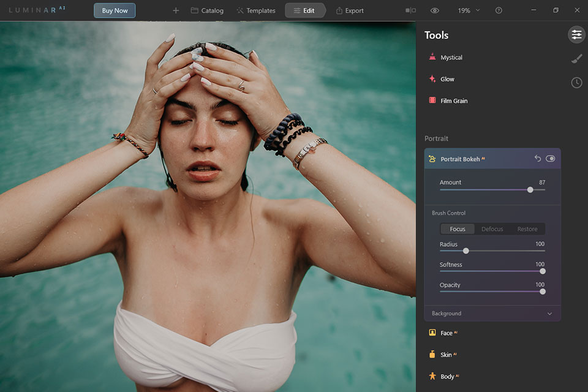This screenshot has width=588, height=392.
Task: Toggle Portrait Bokeh visibility eye
Action: [x=550, y=158]
